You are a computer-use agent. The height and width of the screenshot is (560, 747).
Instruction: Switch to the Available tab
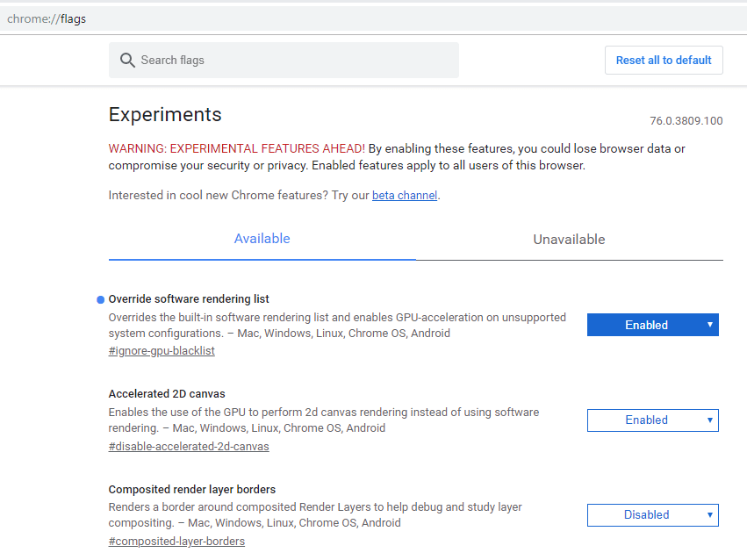[x=262, y=239]
